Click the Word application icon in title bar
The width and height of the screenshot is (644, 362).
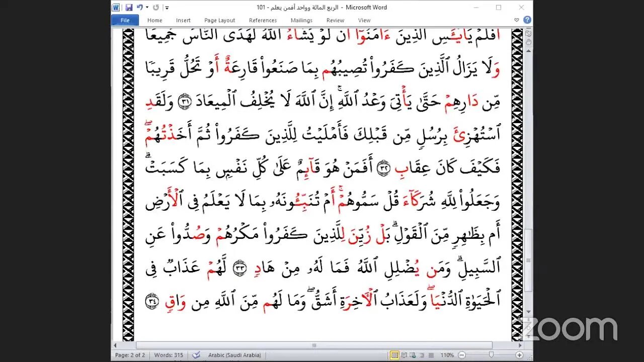[x=116, y=8]
